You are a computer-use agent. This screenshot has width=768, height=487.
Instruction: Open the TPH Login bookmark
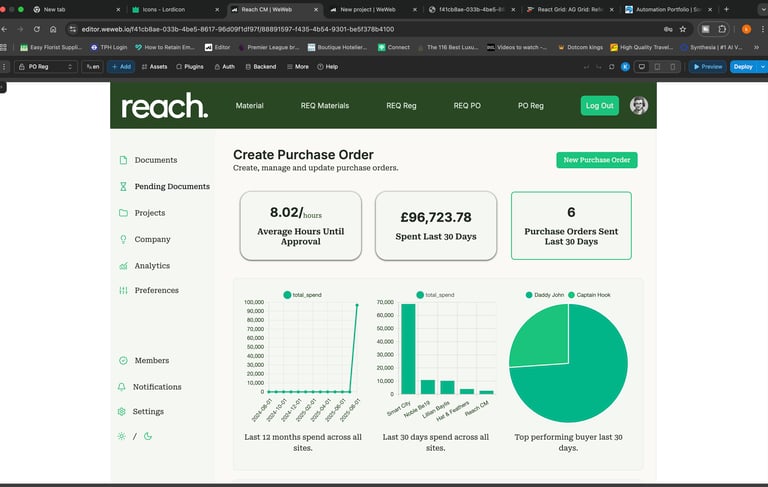109,48
